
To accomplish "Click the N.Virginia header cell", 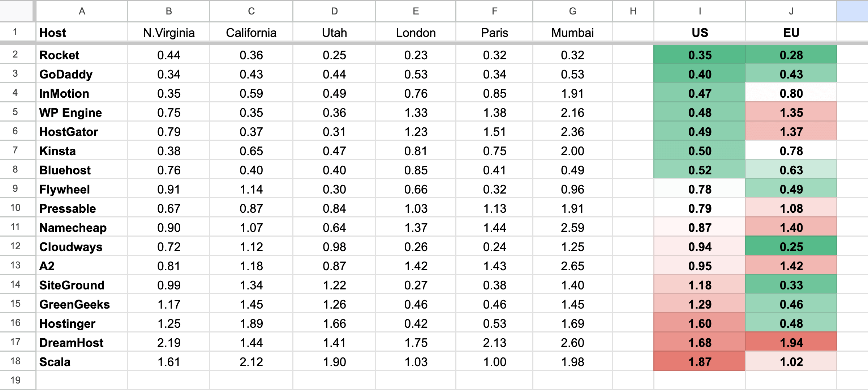I will pyautogui.click(x=168, y=33).
